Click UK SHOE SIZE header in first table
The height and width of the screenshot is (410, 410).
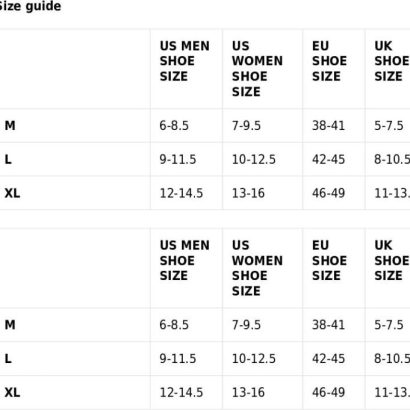[x=392, y=61]
